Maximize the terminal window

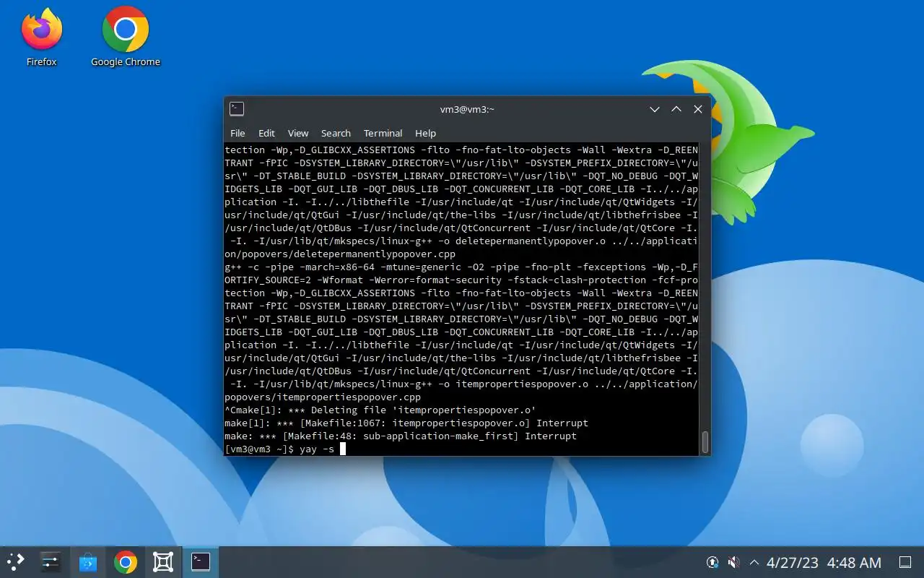click(x=676, y=109)
